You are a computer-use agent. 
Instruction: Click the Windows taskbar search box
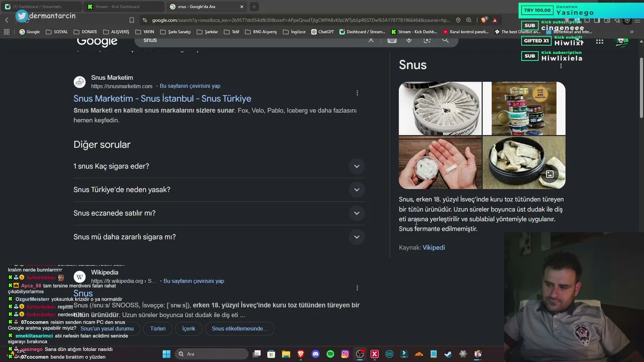point(212,354)
